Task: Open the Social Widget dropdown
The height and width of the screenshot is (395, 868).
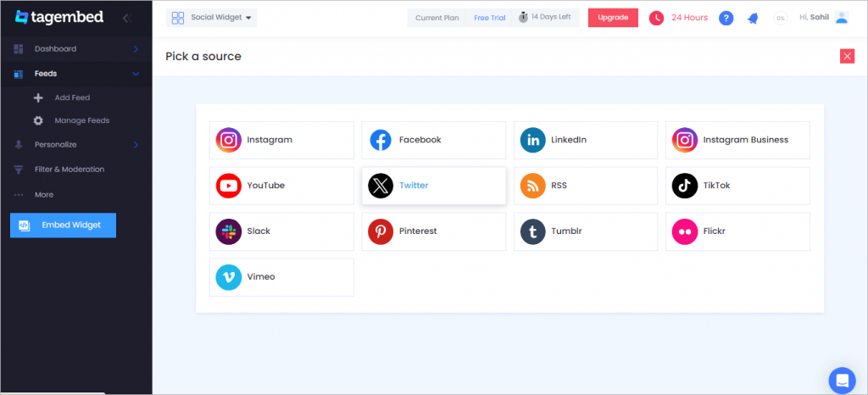Action: click(x=211, y=18)
